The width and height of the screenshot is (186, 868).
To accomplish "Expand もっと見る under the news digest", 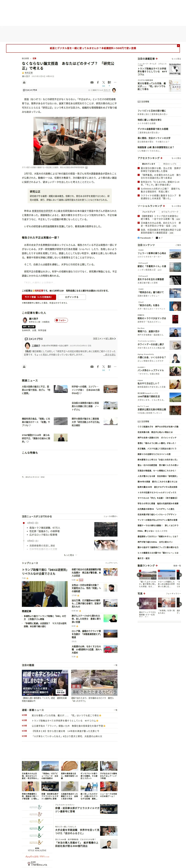I will (70, 555).
